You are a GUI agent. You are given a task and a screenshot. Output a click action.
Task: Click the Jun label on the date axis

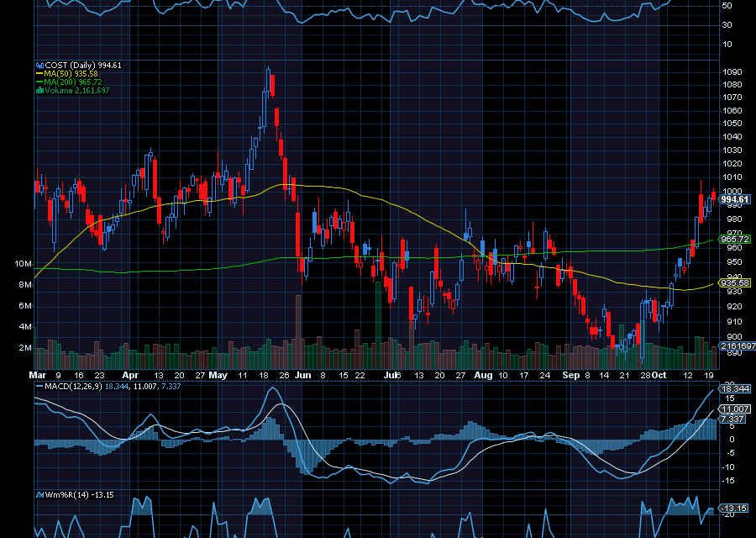(x=302, y=376)
